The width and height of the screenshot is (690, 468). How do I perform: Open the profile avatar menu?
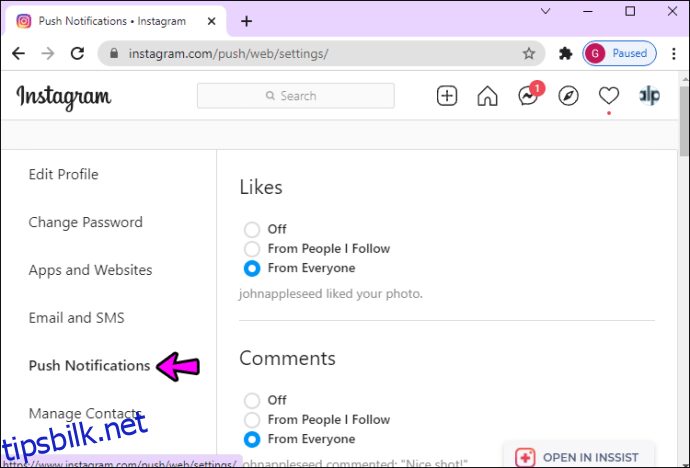(649, 95)
